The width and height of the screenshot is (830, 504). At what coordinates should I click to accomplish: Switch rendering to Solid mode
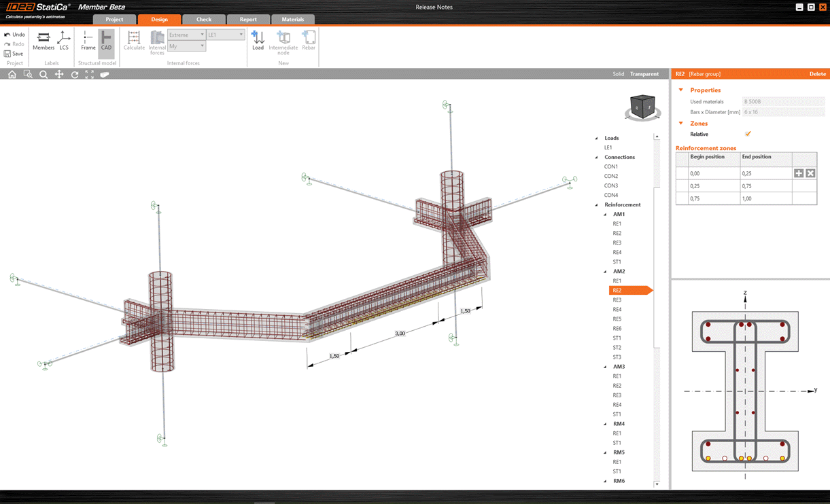618,74
